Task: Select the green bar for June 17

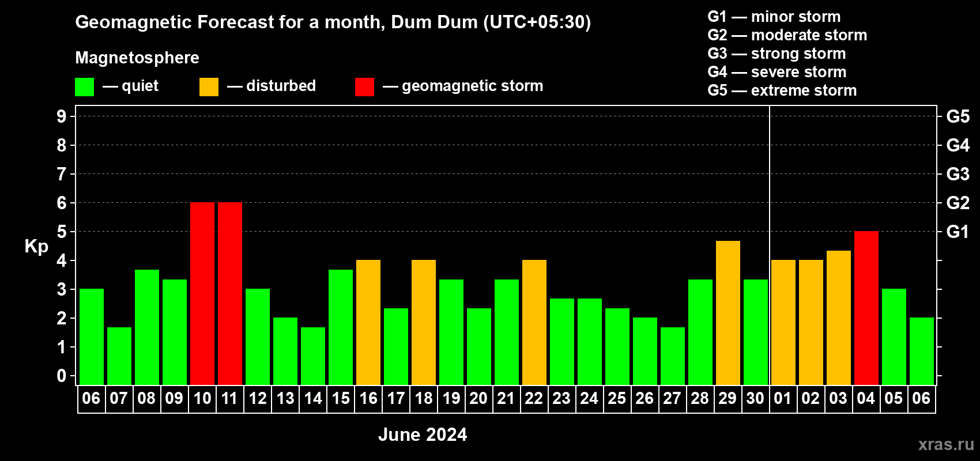Action: click(x=396, y=347)
